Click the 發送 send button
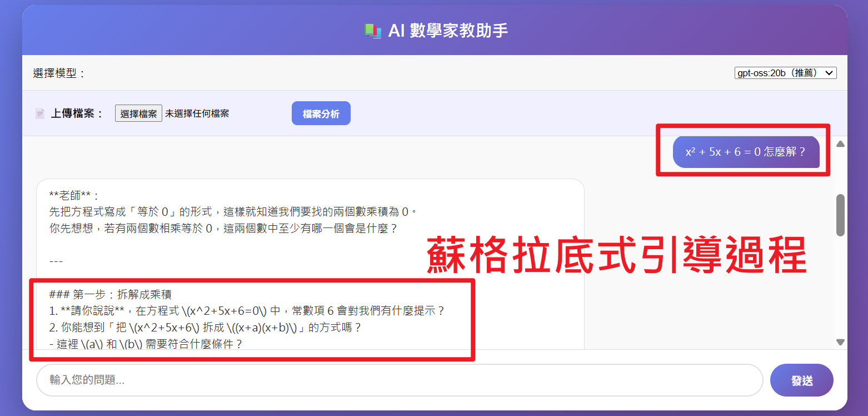This screenshot has height=416, width=868. [x=801, y=380]
